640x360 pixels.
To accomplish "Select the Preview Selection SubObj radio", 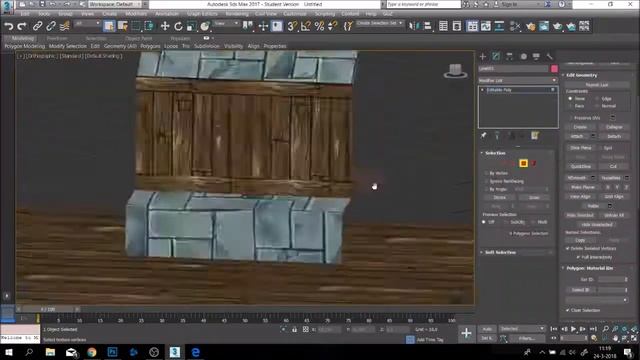I will point(506,222).
